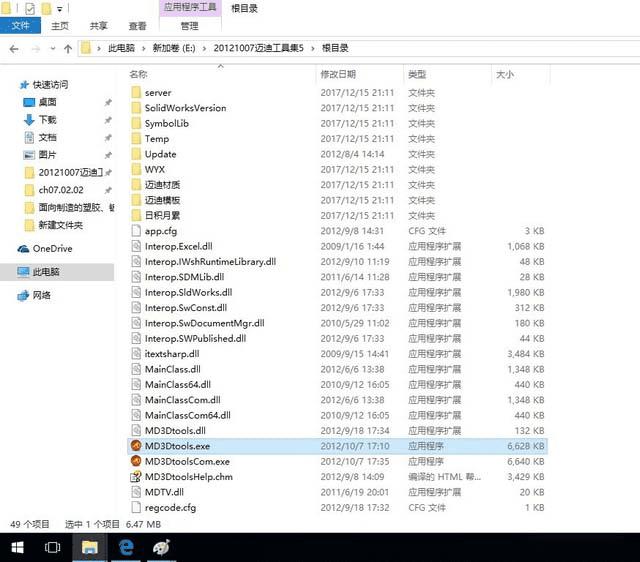The height and width of the screenshot is (562, 640).
Task: Expand the chevron after 此电脑 in address bar
Action: [x=144, y=49]
